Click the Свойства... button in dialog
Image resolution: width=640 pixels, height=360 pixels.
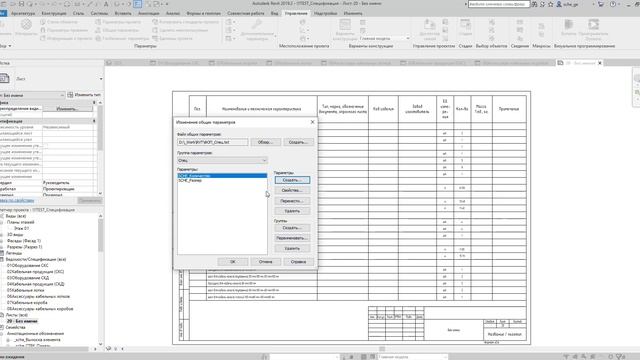pyautogui.click(x=292, y=190)
